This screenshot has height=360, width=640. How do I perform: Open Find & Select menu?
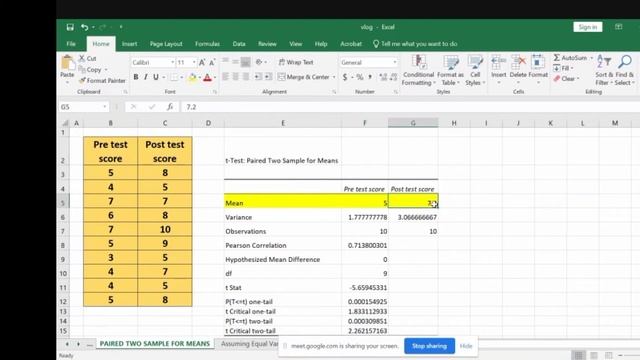point(624,70)
